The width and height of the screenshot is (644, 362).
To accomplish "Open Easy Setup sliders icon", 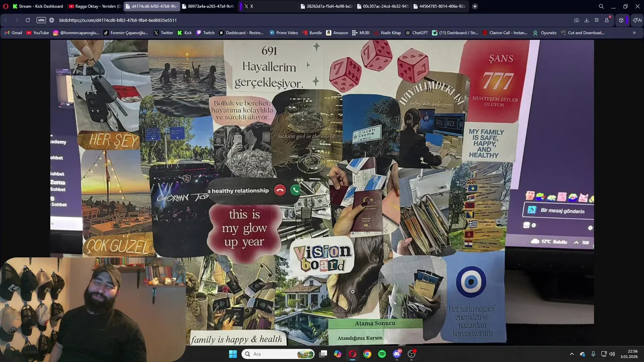I will click(596, 20).
